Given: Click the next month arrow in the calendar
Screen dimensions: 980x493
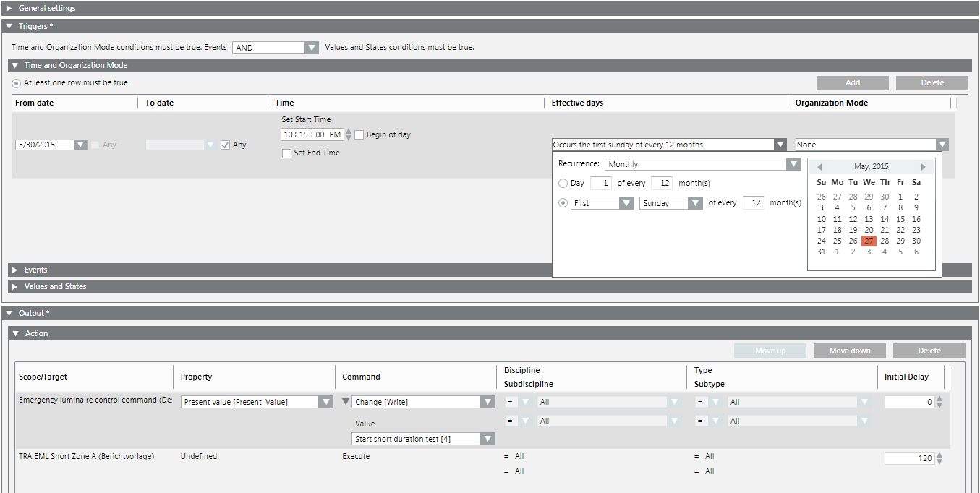Looking at the screenshot, I should (924, 166).
